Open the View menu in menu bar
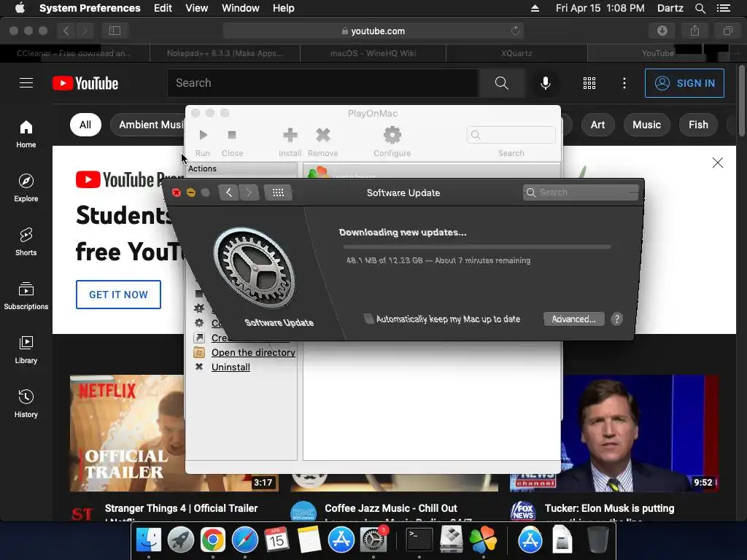 pos(196,8)
